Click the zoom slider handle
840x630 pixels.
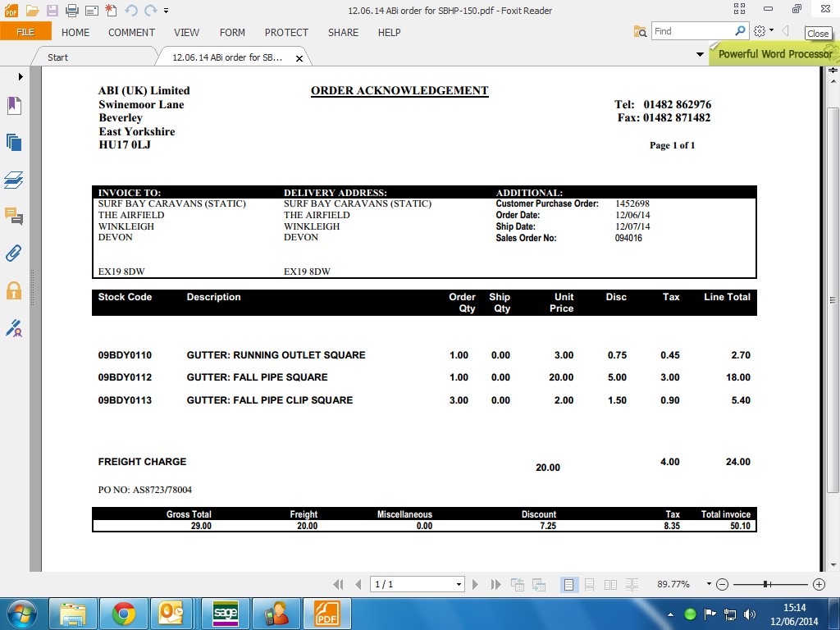[x=765, y=585]
